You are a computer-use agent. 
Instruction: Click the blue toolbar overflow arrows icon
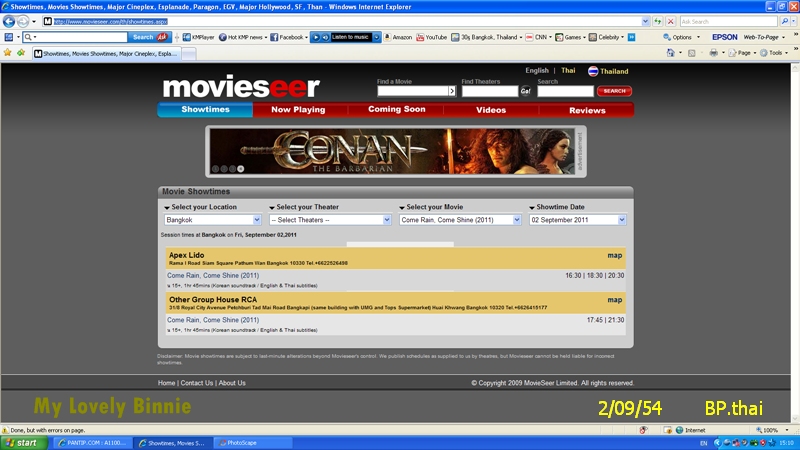pos(632,37)
